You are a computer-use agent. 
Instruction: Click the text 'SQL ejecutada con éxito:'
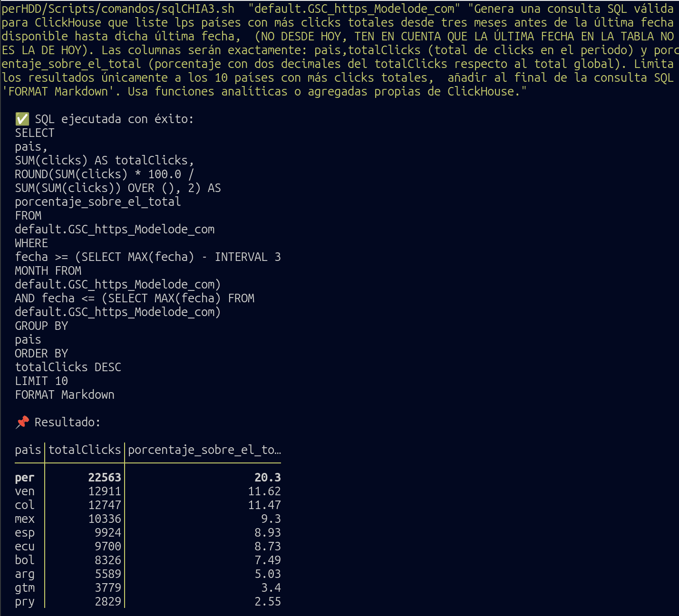click(x=114, y=119)
